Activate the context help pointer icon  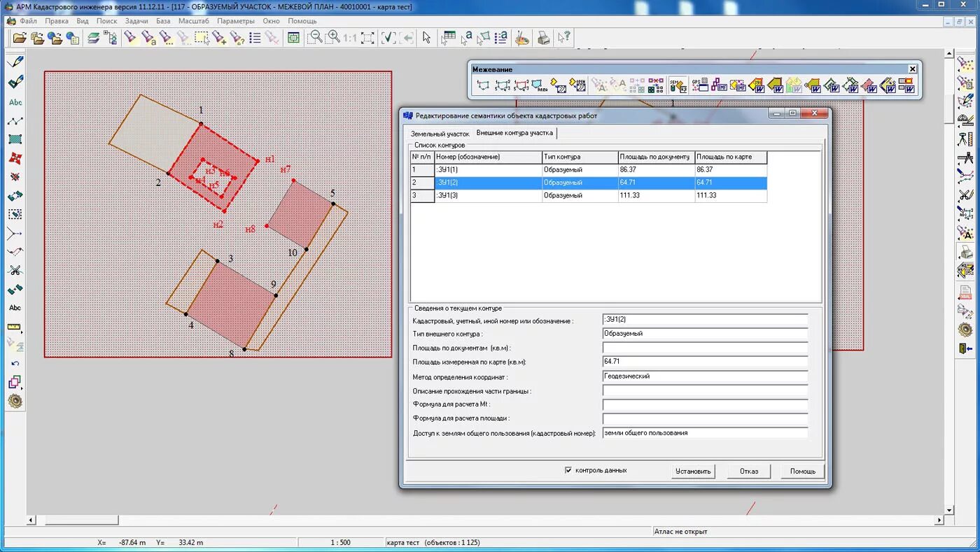[565, 38]
